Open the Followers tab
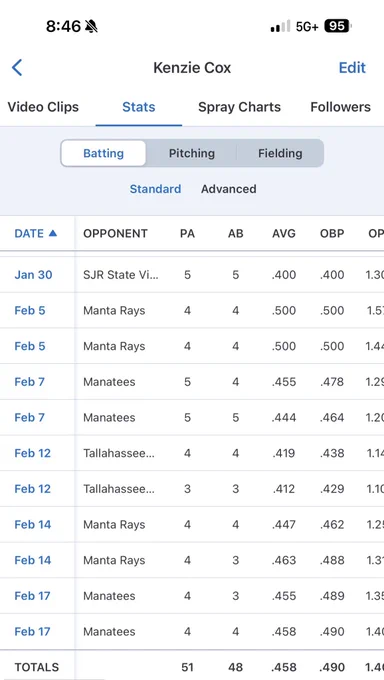This screenshot has height=680, width=384. click(341, 107)
